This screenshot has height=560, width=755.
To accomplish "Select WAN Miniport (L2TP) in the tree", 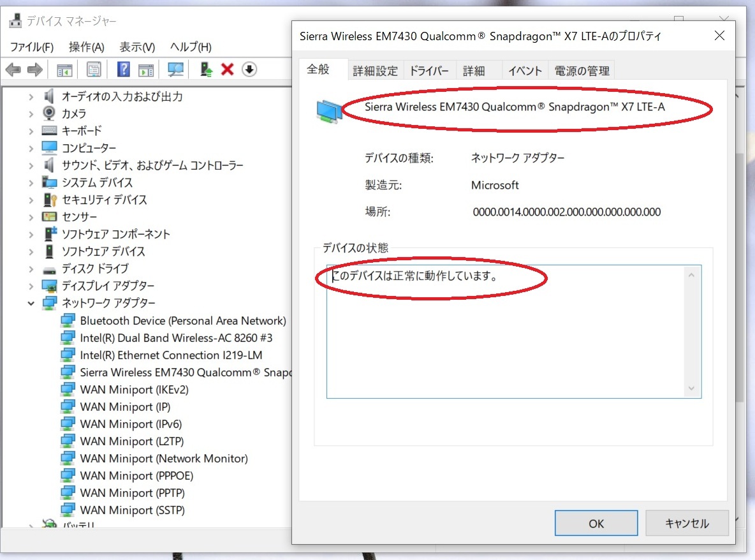I will point(131,441).
